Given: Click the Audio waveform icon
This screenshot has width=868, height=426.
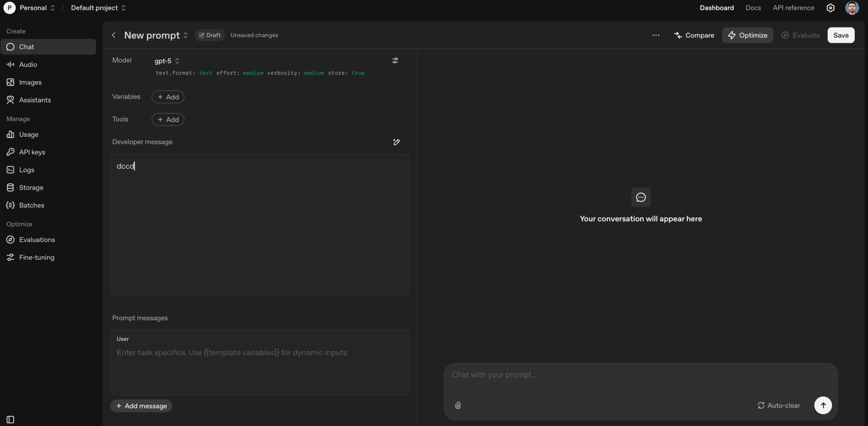Looking at the screenshot, I should tap(10, 65).
